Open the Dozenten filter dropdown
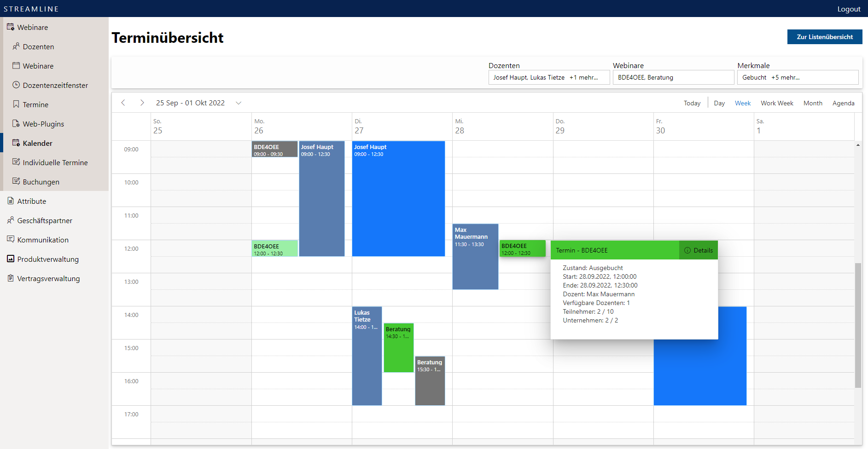 tap(549, 77)
